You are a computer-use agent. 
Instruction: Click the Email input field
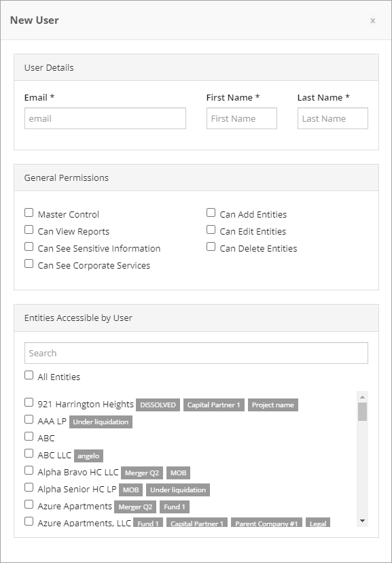click(x=105, y=118)
